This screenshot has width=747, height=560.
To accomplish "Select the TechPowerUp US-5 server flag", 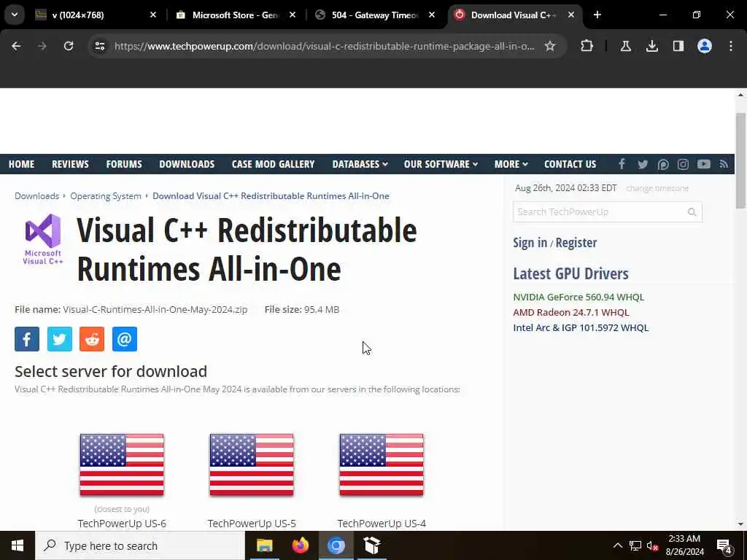I will click(x=252, y=464).
